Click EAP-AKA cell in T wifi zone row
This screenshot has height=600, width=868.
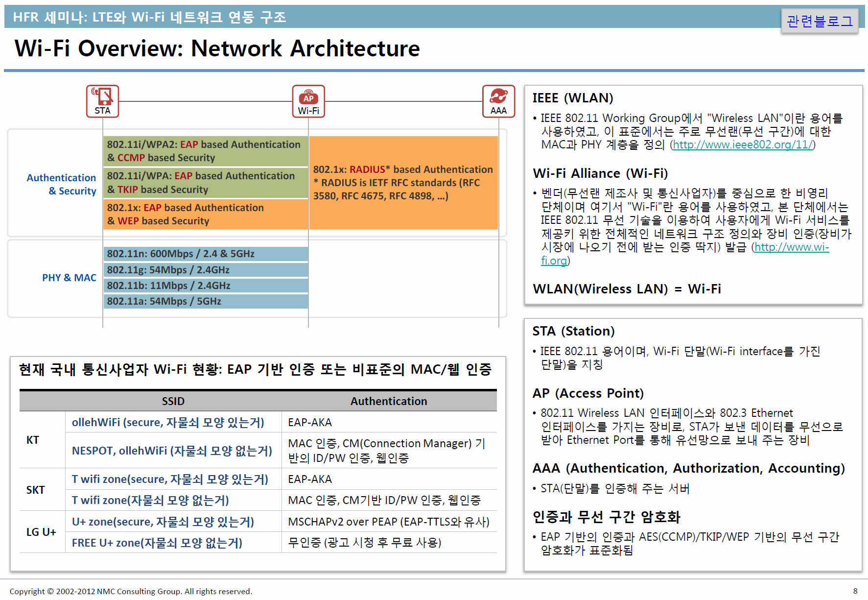[389, 479]
